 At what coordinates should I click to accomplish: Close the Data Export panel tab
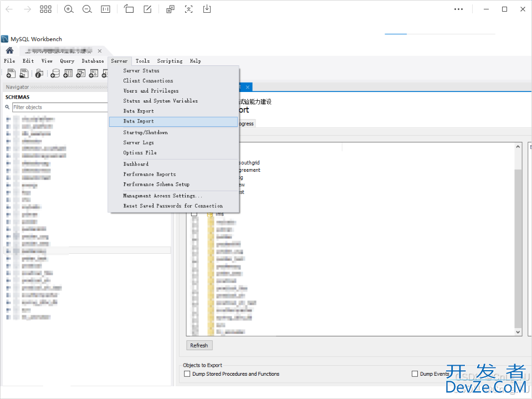point(248,87)
